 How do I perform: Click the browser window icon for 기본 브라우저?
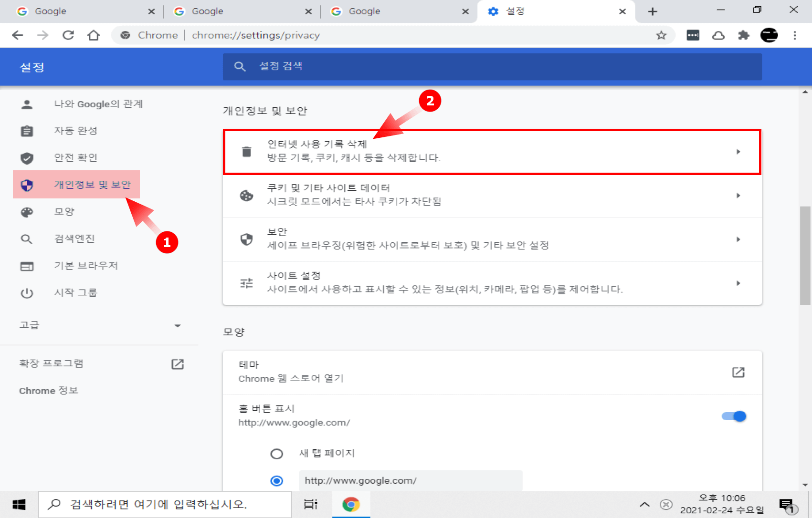(x=27, y=266)
